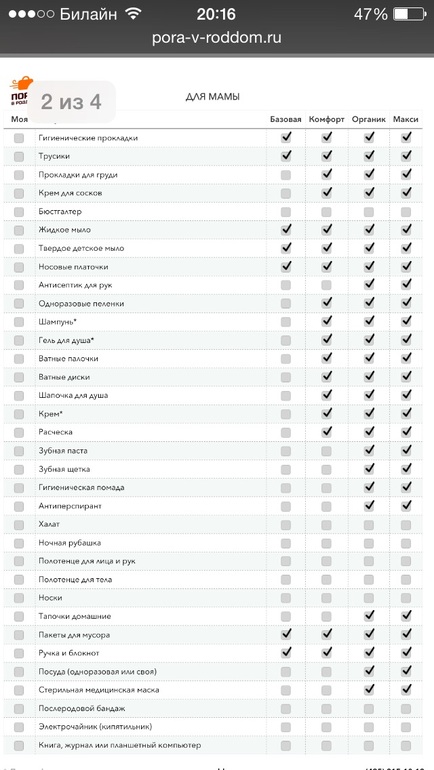434x770 pixels.
Task: Select the Базовая column header
Action: click(286, 119)
